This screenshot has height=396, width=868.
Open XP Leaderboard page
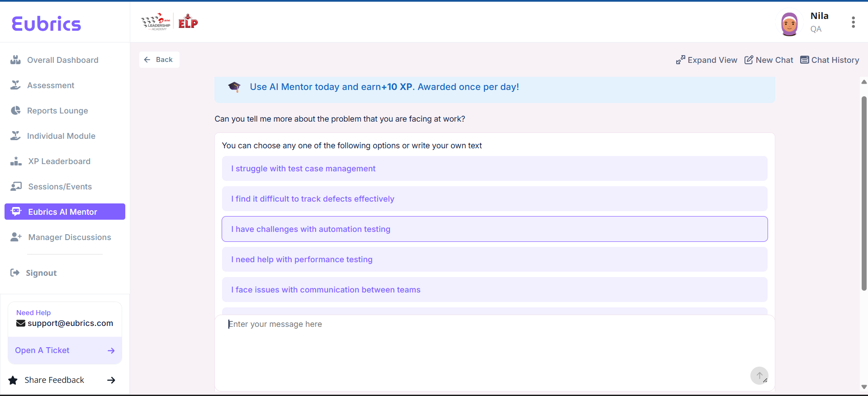point(59,161)
